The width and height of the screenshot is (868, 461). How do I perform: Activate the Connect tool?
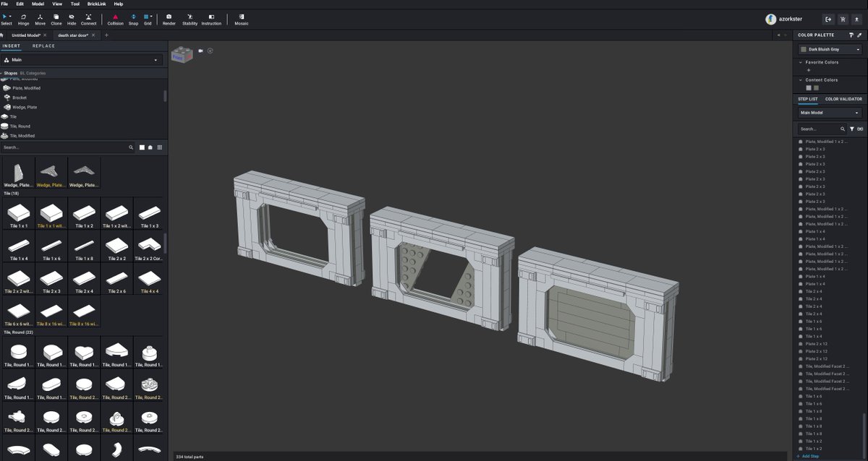coord(88,19)
